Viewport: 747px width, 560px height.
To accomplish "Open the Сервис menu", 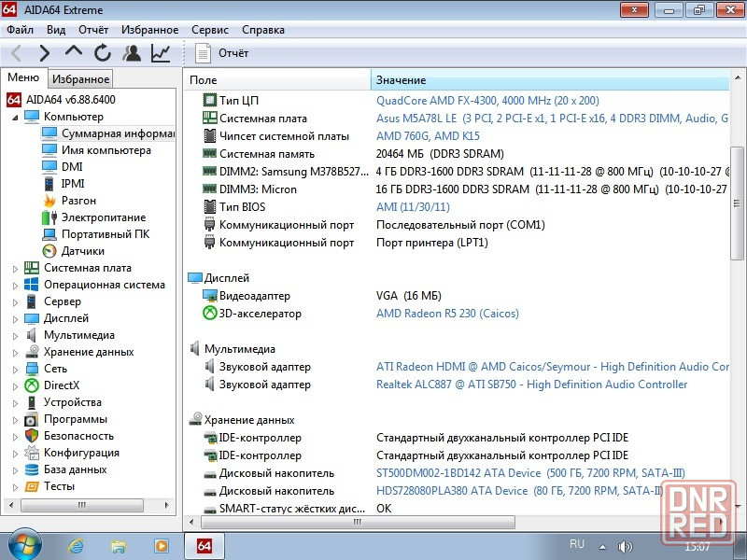I will tap(209, 30).
